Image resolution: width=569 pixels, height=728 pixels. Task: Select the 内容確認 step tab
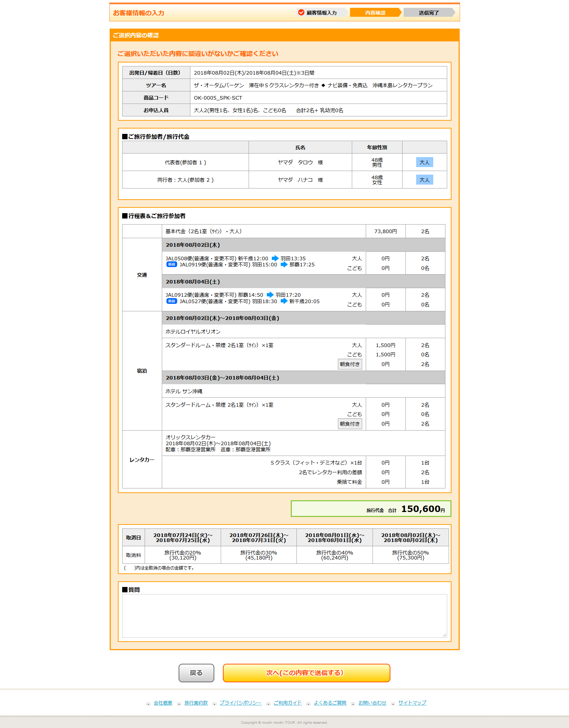(375, 12)
